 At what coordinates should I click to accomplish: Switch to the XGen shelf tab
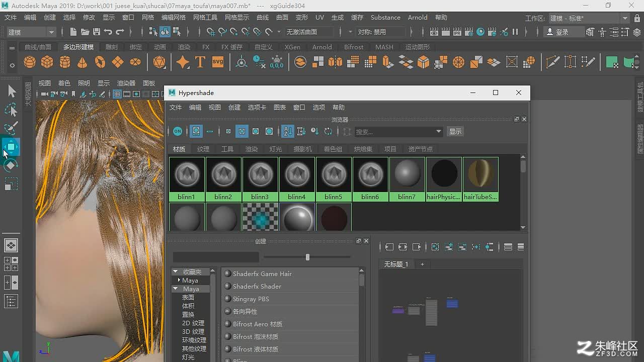(x=292, y=47)
